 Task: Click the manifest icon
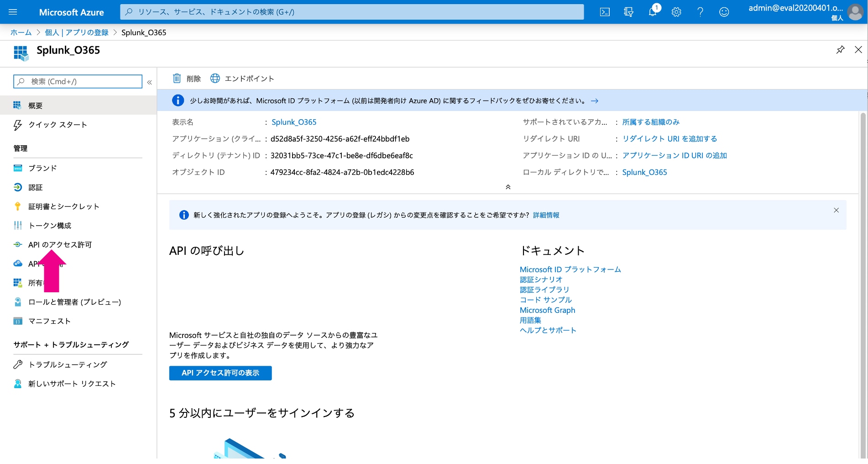(x=17, y=321)
